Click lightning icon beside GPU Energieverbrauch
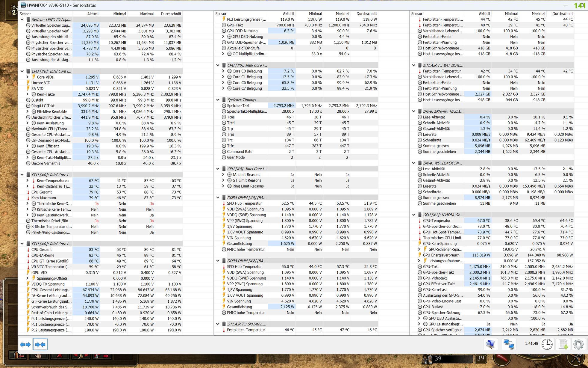The width and height of the screenshot is (588, 368). click(x=420, y=255)
